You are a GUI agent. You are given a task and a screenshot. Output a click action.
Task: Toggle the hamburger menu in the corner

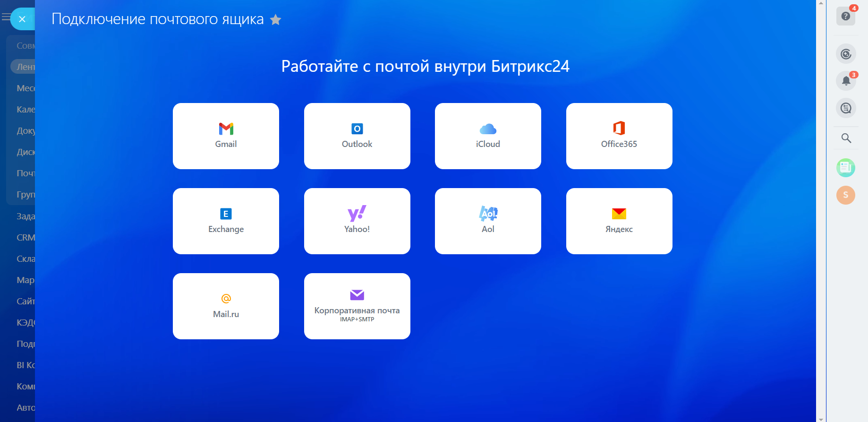(x=6, y=17)
